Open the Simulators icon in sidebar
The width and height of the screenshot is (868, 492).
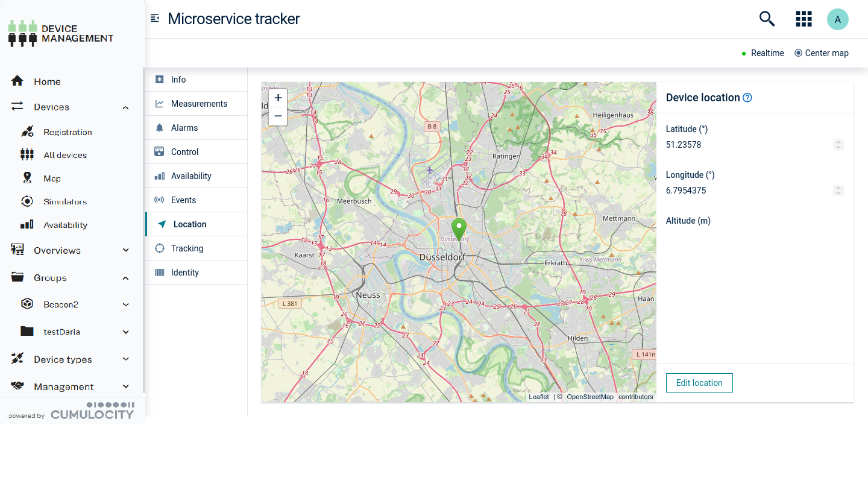[27, 201]
